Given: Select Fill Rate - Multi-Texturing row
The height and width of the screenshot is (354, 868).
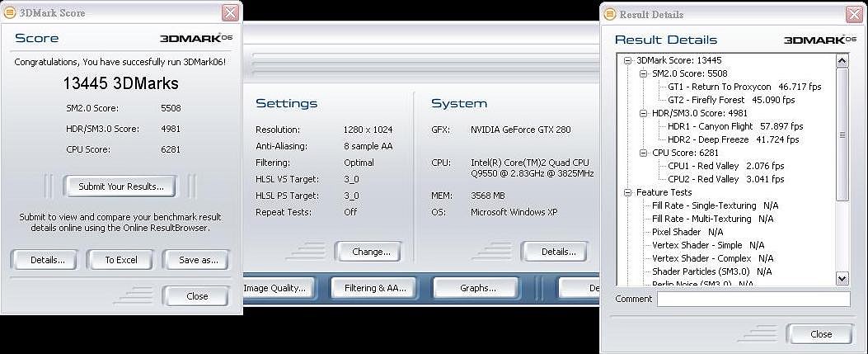Looking at the screenshot, I should (x=712, y=219).
